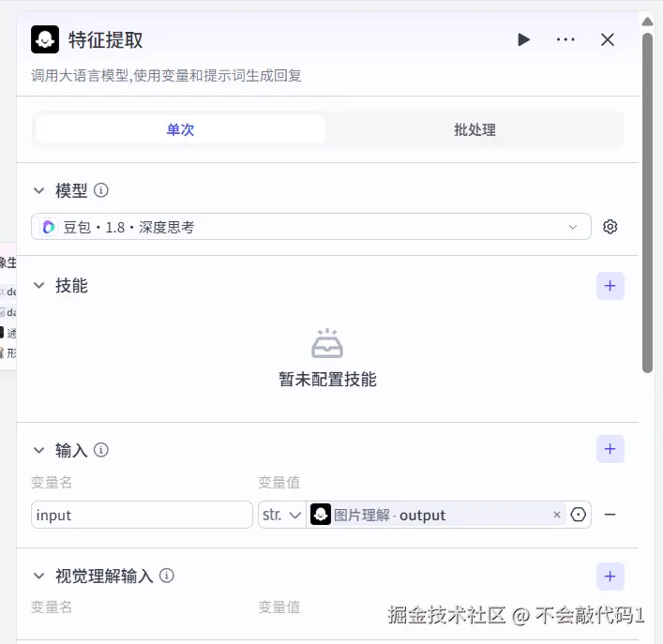The image size is (663, 644).
Task: Add a visual understanding input variable
Action: 610,577
